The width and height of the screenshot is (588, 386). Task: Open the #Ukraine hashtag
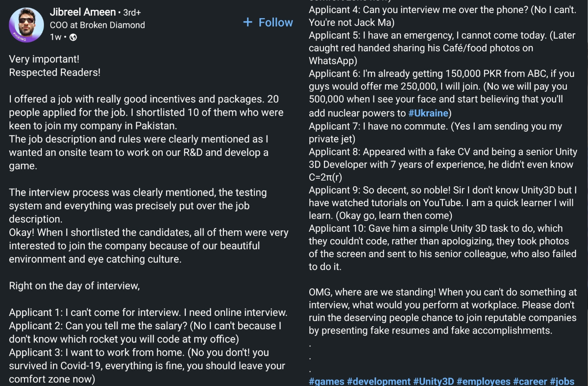(x=428, y=113)
